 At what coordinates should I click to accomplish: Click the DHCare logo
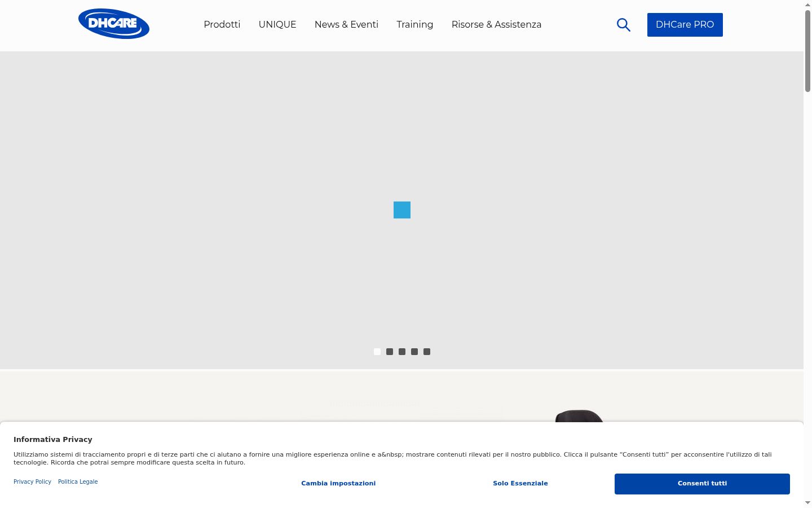[114, 24]
